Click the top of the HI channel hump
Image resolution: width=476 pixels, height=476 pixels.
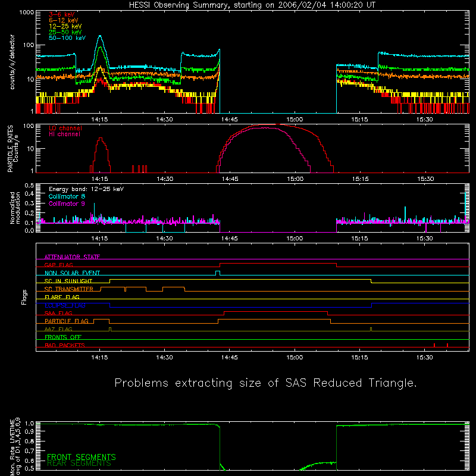click(x=265, y=128)
